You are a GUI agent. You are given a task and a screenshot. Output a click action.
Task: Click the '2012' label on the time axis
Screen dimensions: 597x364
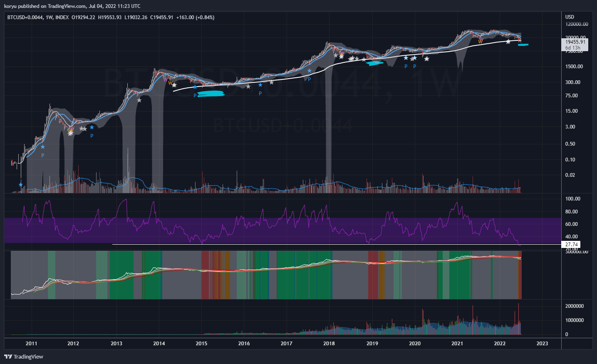pos(73,344)
